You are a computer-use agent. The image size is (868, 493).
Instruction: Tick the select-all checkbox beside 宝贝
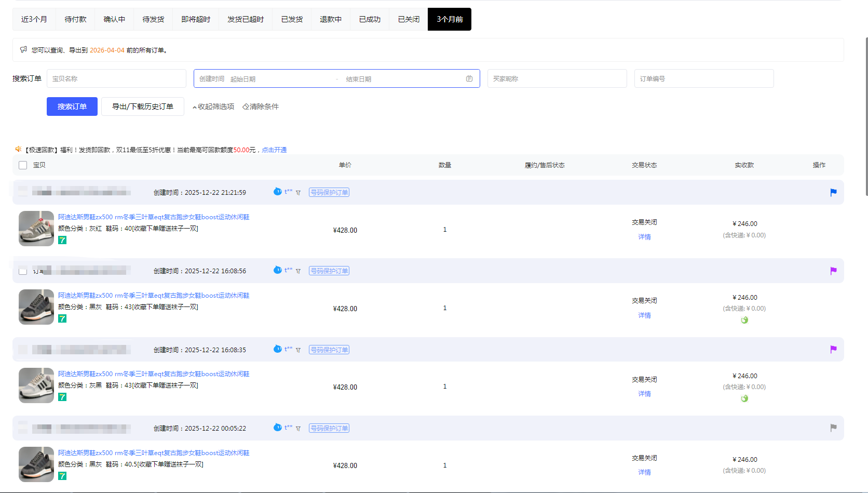pyautogui.click(x=23, y=165)
